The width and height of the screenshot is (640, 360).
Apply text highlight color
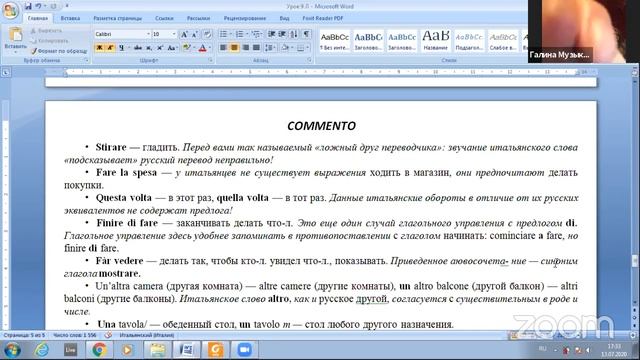click(x=187, y=48)
